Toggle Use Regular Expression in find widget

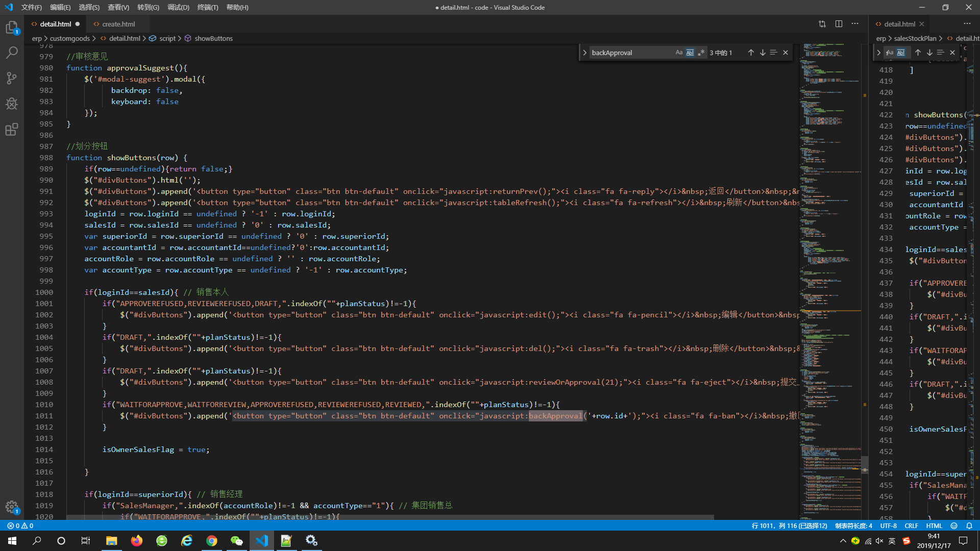[701, 53]
